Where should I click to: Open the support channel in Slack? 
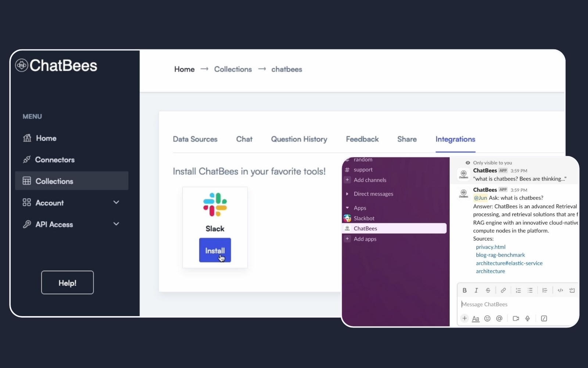coord(363,170)
